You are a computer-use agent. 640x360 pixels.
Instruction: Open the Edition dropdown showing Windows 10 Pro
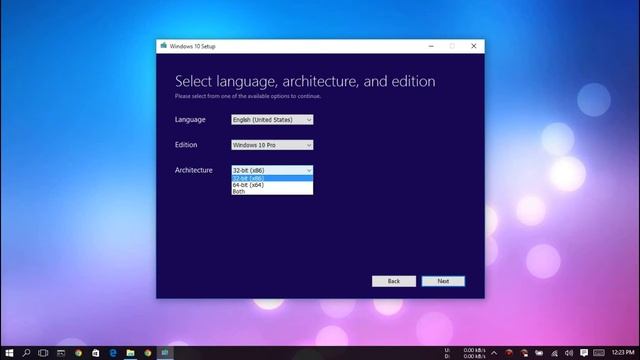pos(272,145)
